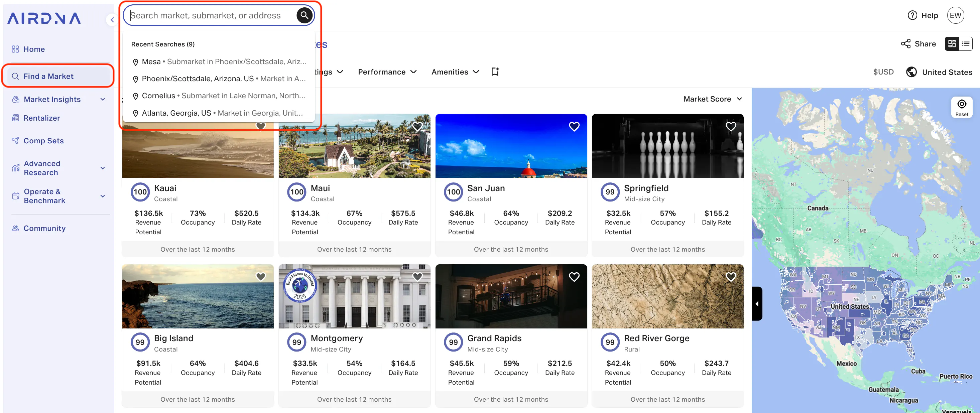Click the save filter bookmark icon
This screenshot has width=980, height=413.
[x=495, y=72]
